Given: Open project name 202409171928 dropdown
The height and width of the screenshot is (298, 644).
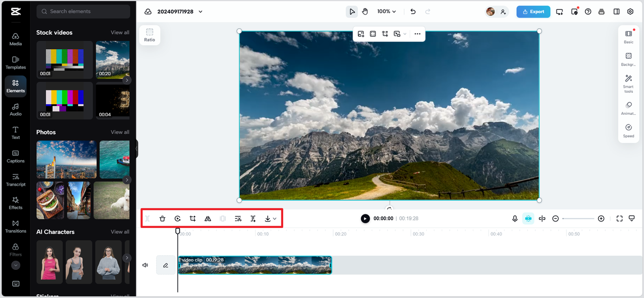Looking at the screenshot, I should 200,12.
